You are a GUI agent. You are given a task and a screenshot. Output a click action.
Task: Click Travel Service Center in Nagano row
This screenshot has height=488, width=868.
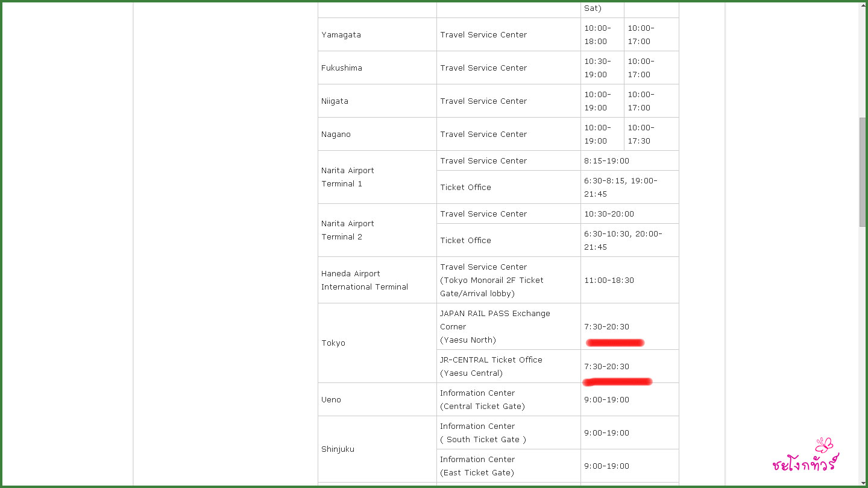[x=509, y=134]
